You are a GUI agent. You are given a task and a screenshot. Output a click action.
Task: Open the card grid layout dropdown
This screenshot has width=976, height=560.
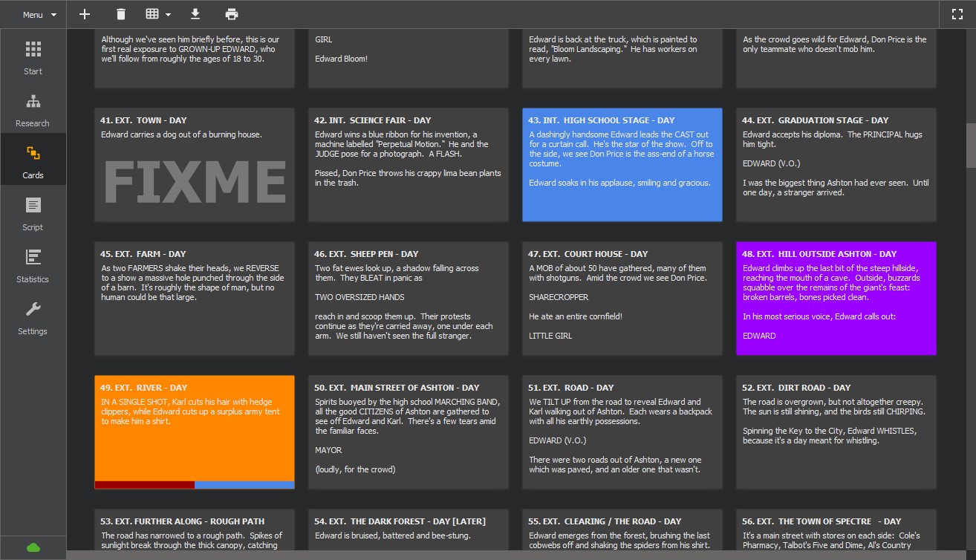click(x=158, y=14)
